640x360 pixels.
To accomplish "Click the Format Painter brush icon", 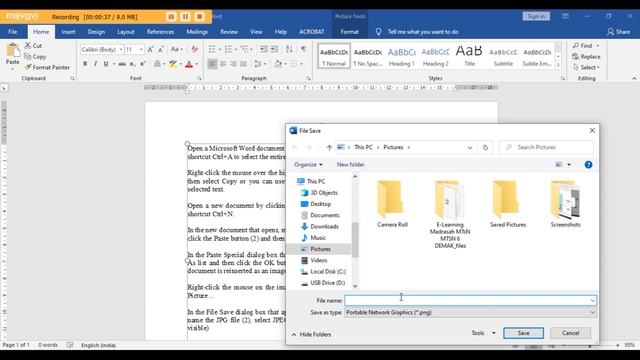I will [28, 67].
